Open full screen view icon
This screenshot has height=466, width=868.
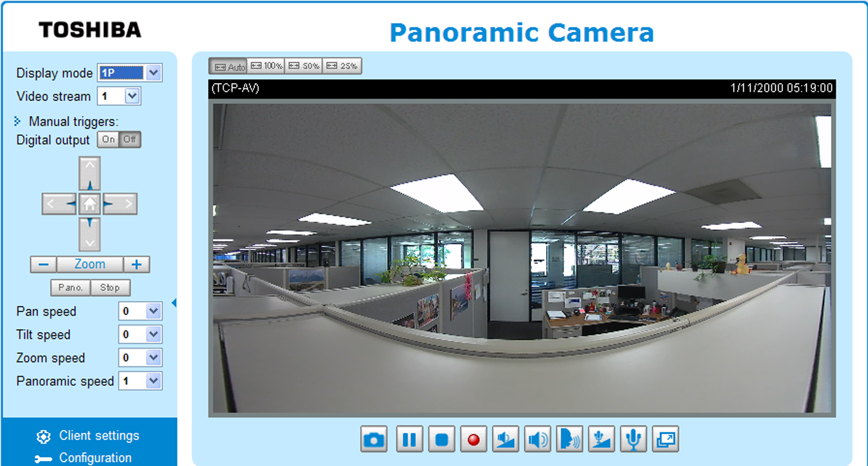[665, 439]
